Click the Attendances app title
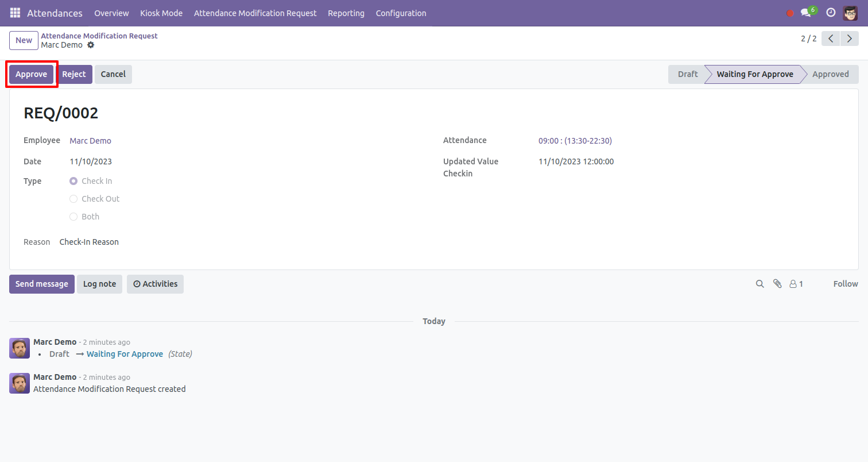868x462 pixels. click(55, 13)
